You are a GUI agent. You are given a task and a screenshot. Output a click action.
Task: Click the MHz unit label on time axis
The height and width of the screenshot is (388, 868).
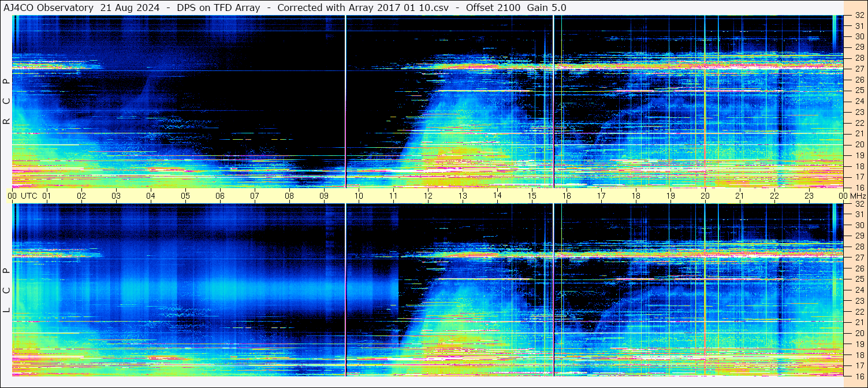pyautogui.click(x=857, y=196)
